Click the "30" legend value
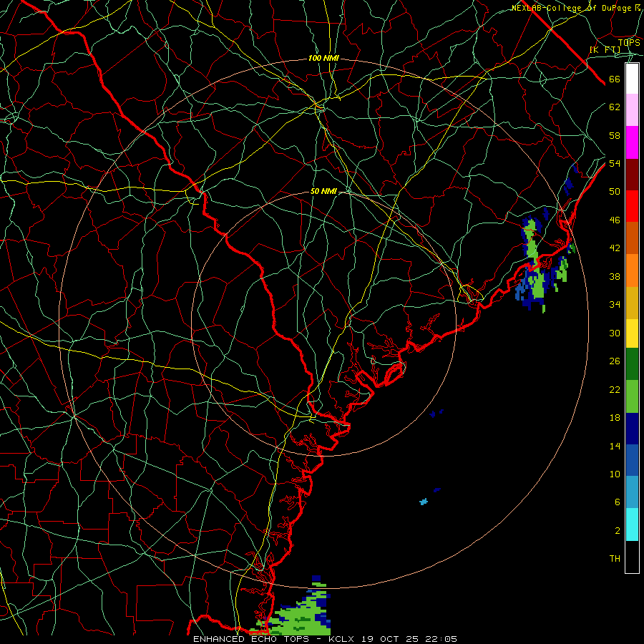 pos(615,333)
